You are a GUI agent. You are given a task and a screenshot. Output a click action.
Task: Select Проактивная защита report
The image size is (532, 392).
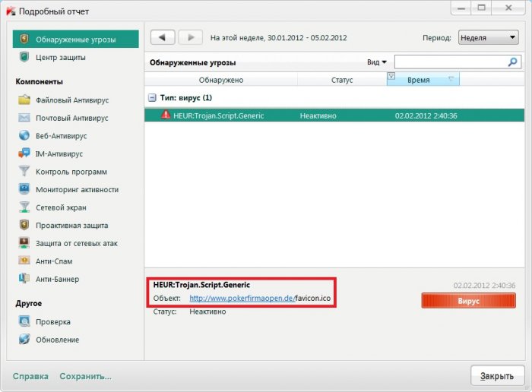click(x=72, y=226)
